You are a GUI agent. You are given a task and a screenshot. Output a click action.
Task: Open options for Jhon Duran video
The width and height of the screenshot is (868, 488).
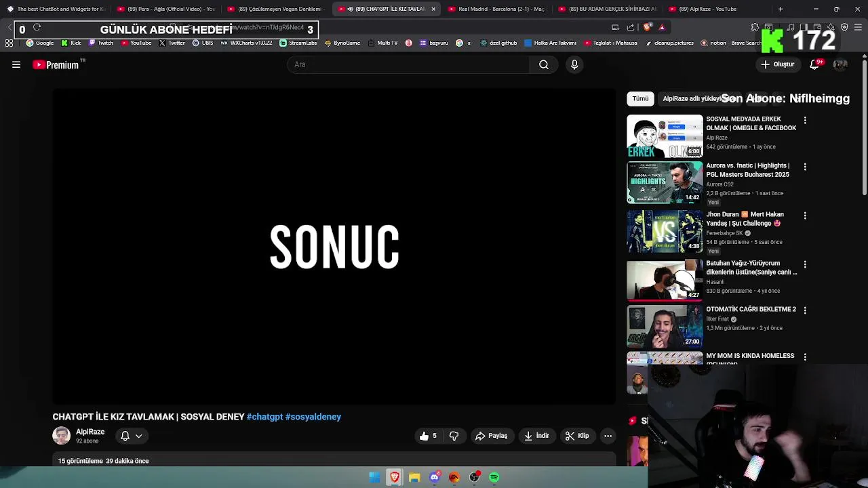pos(805,215)
